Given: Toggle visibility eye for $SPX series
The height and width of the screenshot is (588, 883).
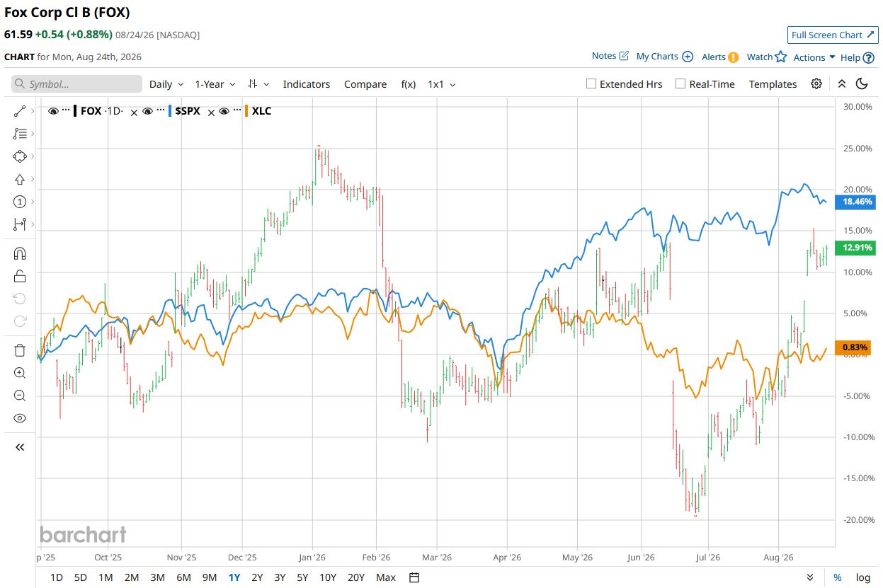Looking at the screenshot, I should click(x=147, y=111).
